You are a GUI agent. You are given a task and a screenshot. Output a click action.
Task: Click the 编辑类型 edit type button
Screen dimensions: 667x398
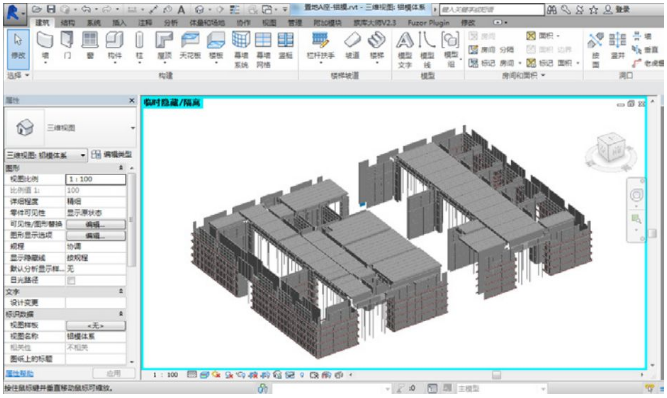(111, 155)
